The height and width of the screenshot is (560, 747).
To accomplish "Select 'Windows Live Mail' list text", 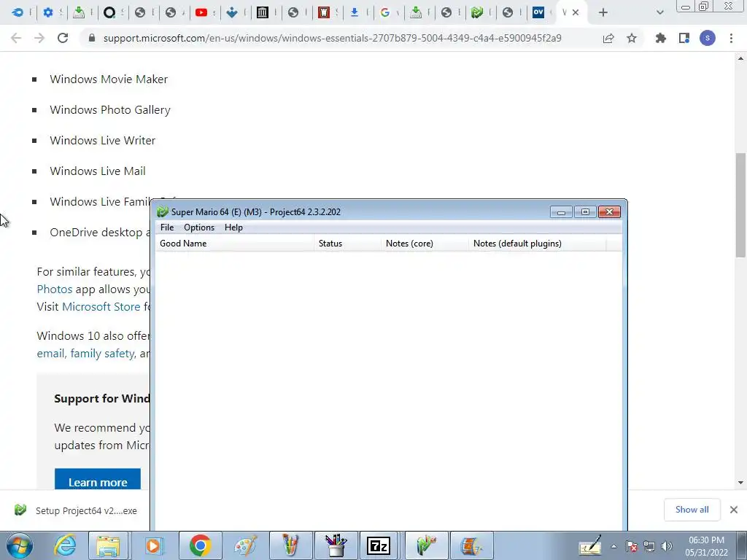I will coord(98,171).
